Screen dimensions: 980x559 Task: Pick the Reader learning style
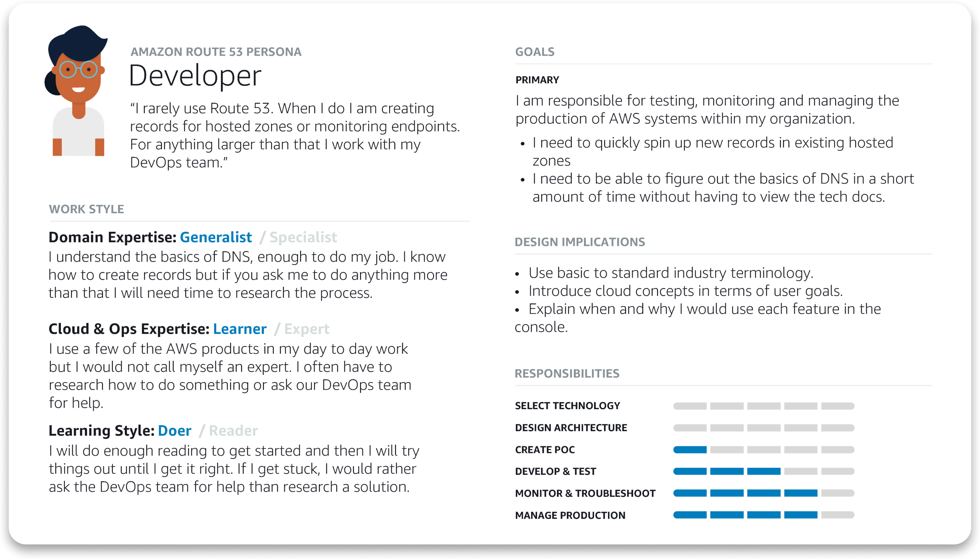[x=233, y=431]
